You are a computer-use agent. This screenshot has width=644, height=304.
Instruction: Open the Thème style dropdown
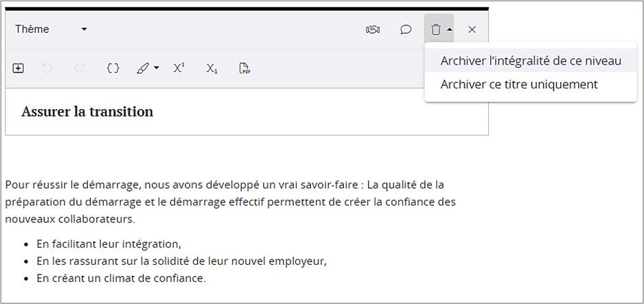[x=51, y=30]
